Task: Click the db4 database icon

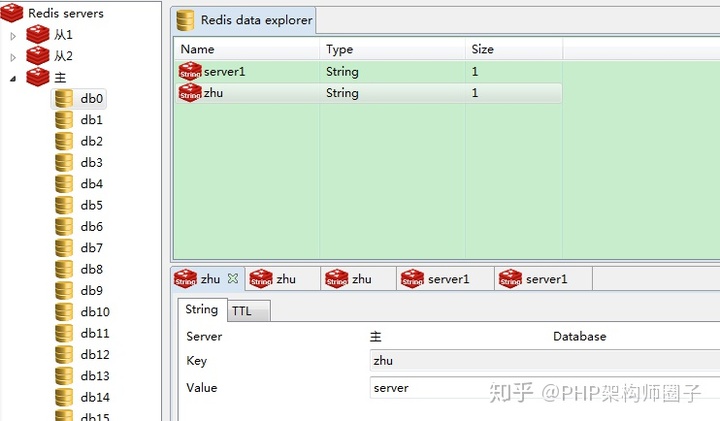Action: pos(64,184)
